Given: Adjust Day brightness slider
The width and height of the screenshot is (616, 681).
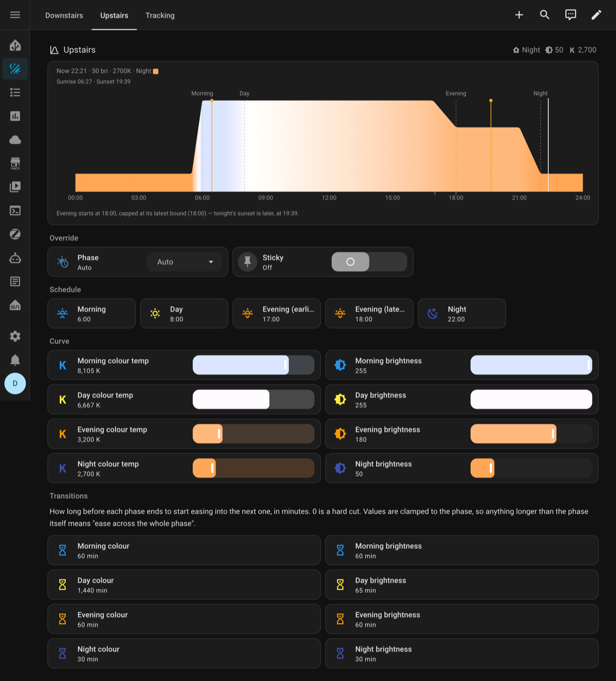Looking at the screenshot, I should pos(531,399).
